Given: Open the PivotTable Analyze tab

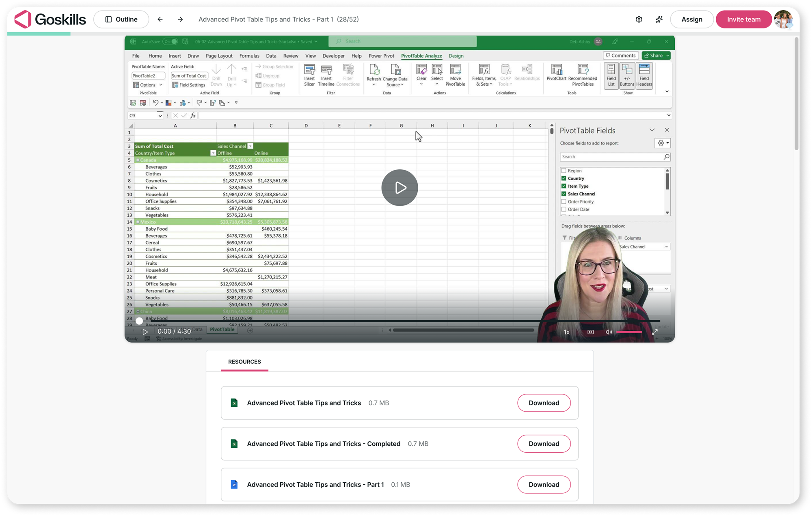Looking at the screenshot, I should click(x=421, y=56).
